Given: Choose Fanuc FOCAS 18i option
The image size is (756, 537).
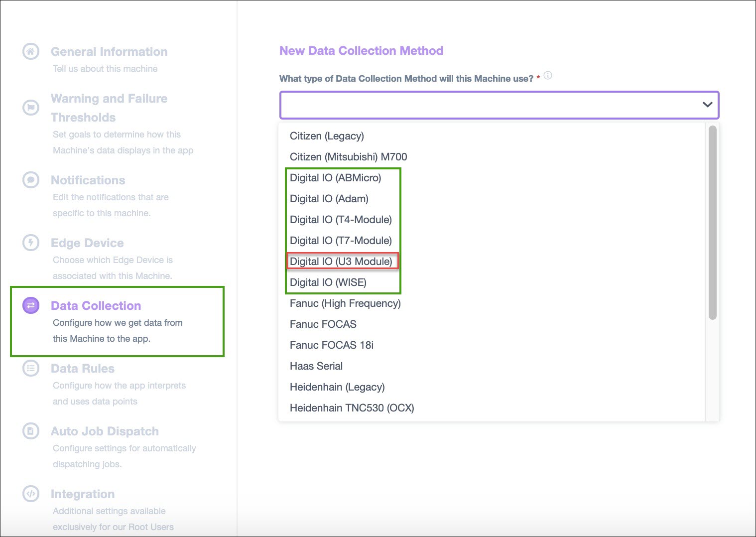Looking at the screenshot, I should click(332, 345).
